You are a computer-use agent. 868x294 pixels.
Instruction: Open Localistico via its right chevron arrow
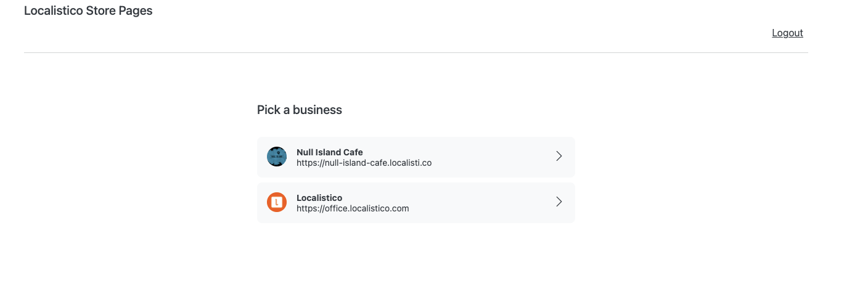tap(559, 202)
